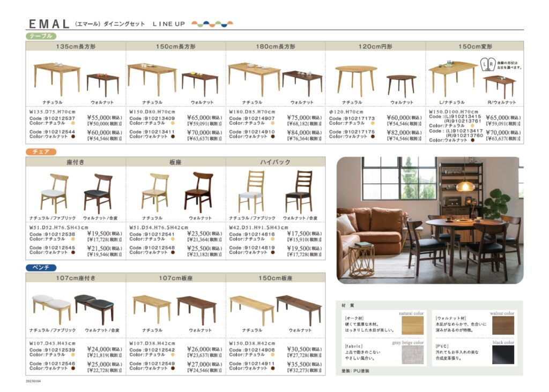Select the orange チェア section label
Image resolution: width=549 pixels, height=392 pixels.
click(41, 152)
